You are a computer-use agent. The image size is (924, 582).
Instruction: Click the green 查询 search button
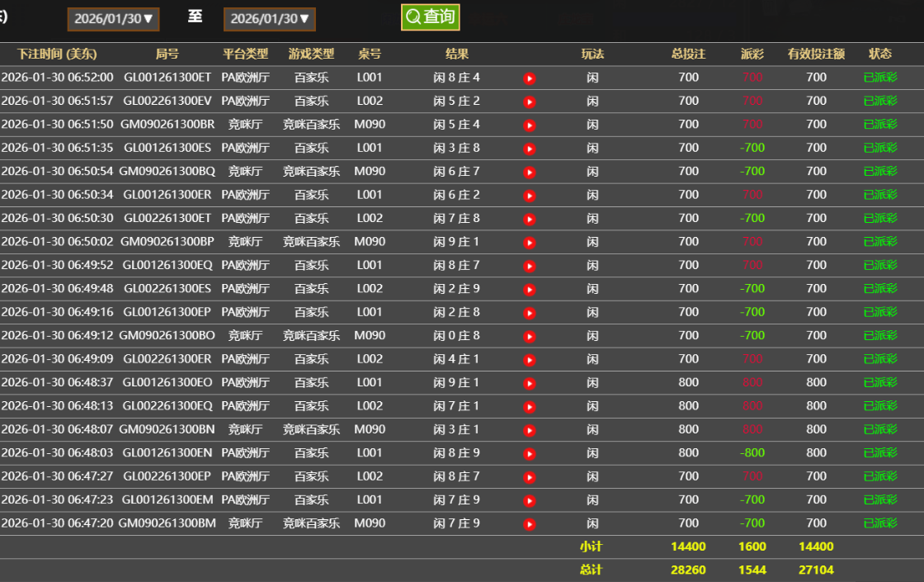430,17
